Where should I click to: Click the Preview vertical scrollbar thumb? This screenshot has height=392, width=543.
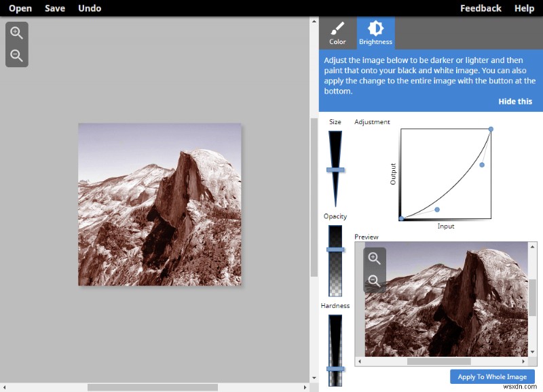(532, 298)
